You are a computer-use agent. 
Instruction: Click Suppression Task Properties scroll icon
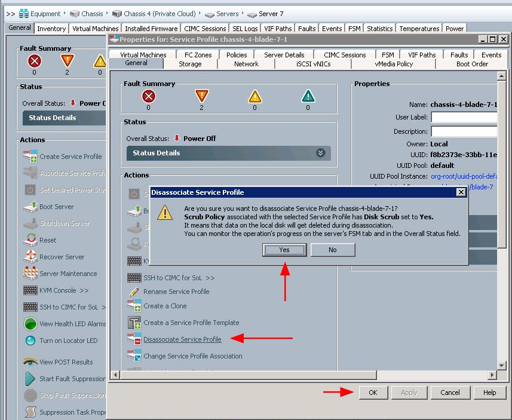coord(30,412)
